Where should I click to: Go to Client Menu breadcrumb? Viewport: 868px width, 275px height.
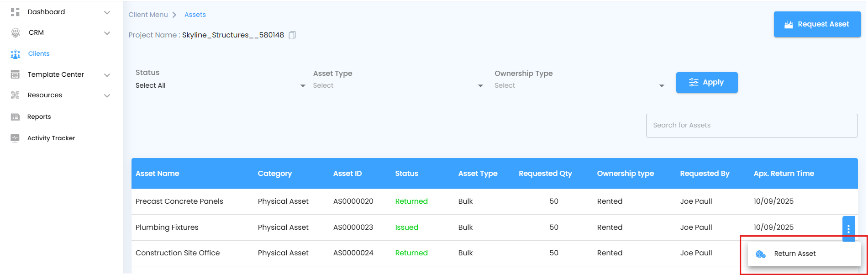pyautogui.click(x=148, y=15)
